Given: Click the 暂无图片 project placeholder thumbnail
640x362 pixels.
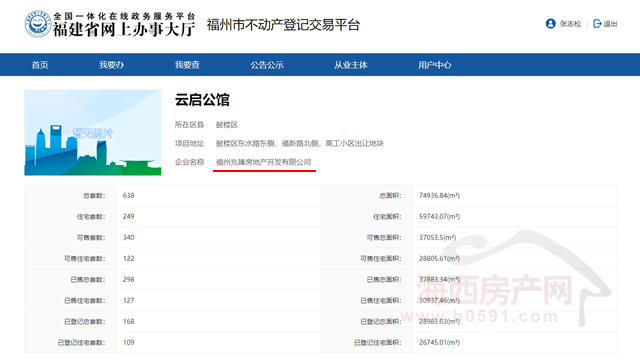Looking at the screenshot, I should pyautogui.click(x=93, y=133).
